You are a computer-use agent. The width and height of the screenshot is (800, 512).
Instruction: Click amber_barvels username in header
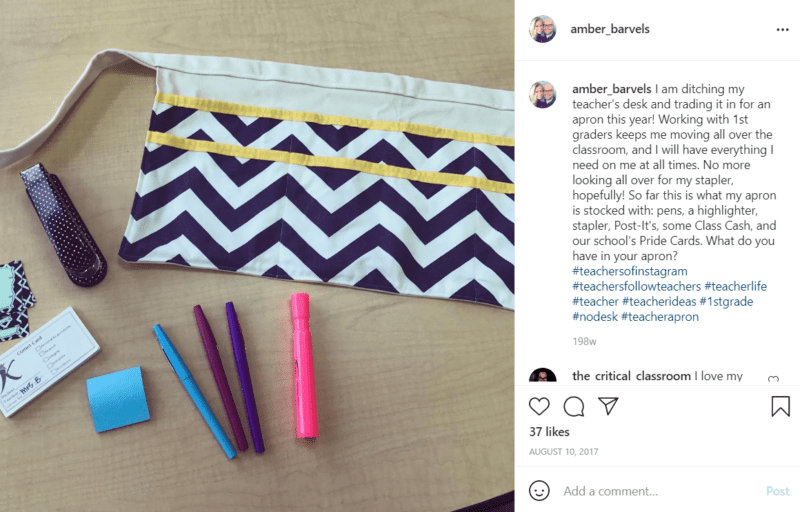pos(610,29)
